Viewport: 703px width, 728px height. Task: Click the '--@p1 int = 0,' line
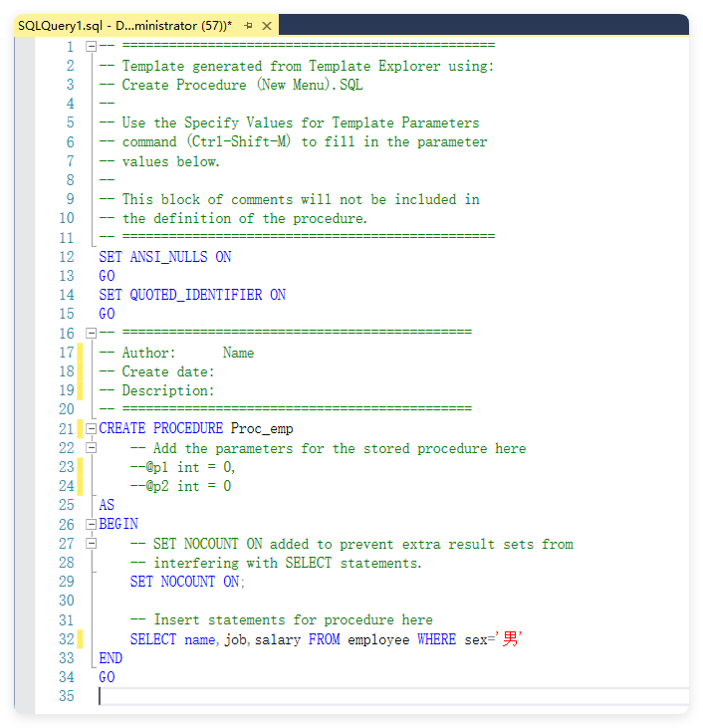(x=182, y=467)
